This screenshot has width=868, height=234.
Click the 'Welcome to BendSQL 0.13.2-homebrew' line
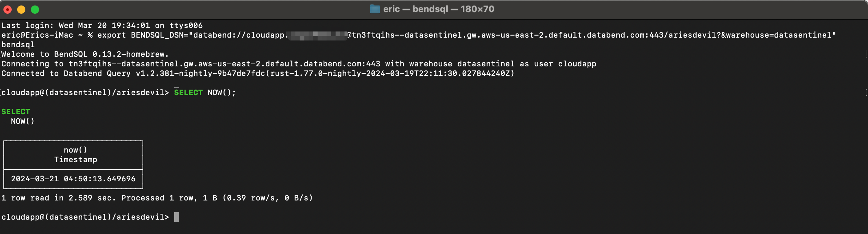(85, 54)
